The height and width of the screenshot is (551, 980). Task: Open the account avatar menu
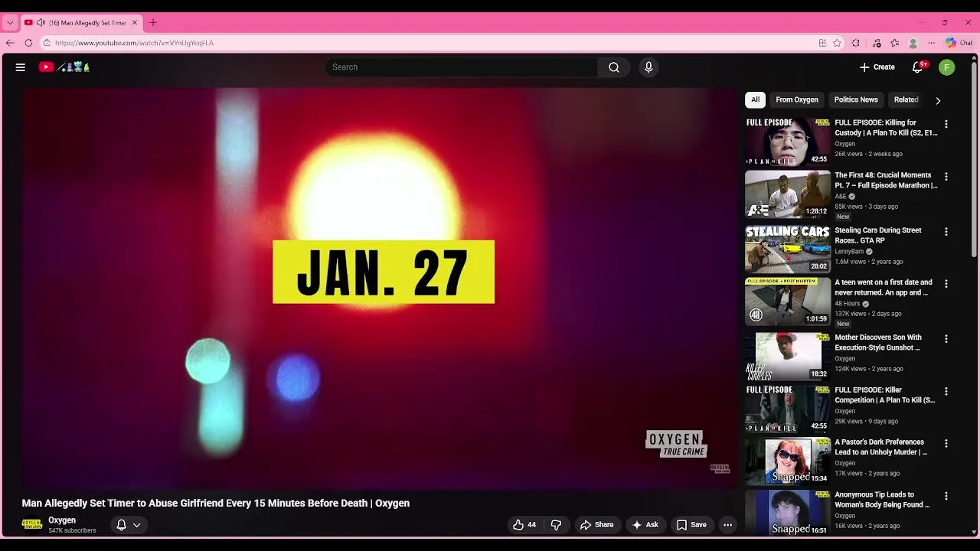click(x=947, y=67)
